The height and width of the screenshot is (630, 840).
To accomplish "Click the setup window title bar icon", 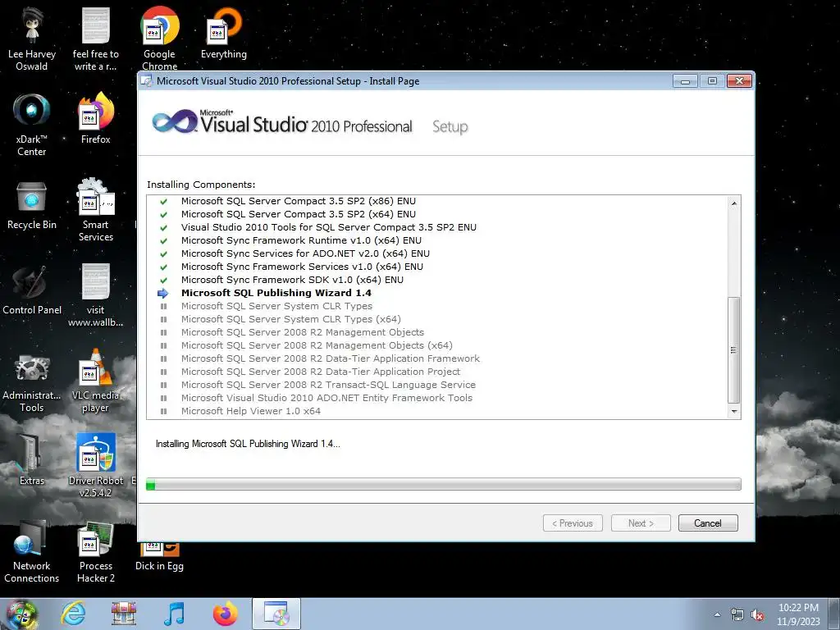I will point(146,81).
